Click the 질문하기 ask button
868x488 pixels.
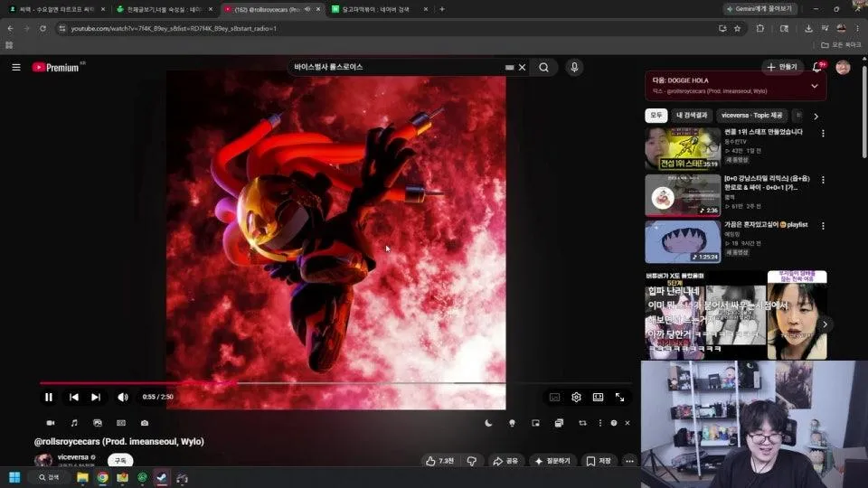coord(552,461)
